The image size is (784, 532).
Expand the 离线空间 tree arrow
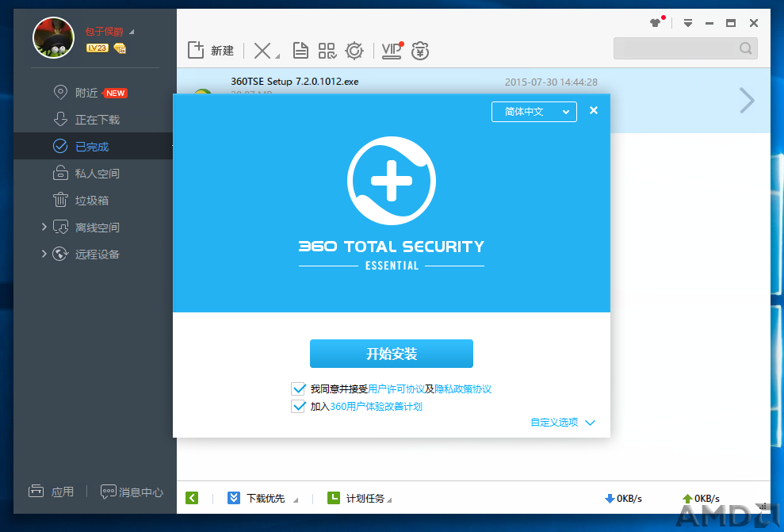[x=44, y=227]
